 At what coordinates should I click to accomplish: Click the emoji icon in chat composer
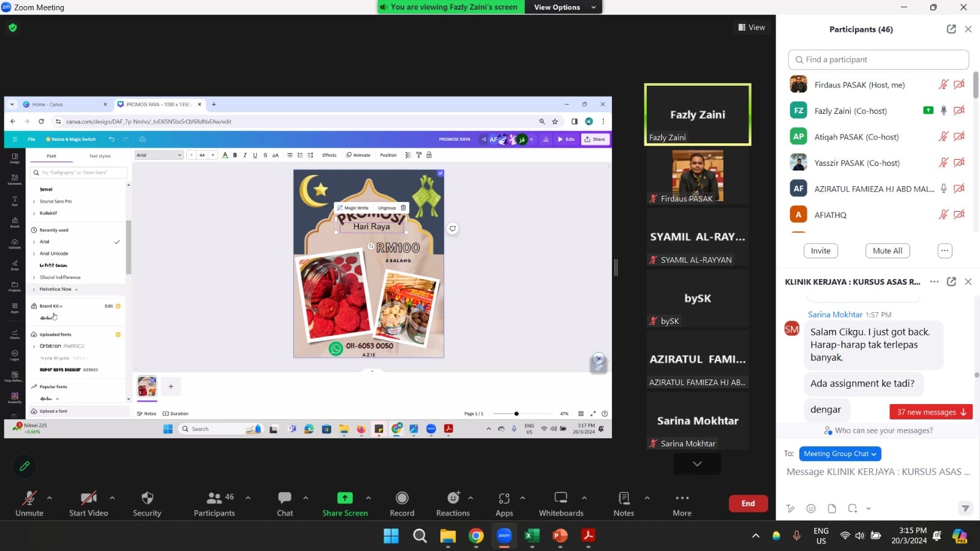[811, 508]
